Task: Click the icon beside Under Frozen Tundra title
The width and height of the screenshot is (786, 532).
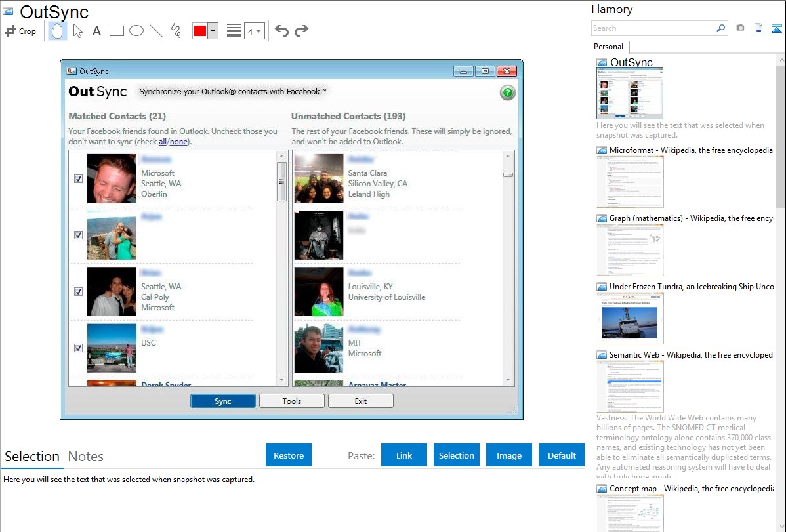Action: [602, 286]
